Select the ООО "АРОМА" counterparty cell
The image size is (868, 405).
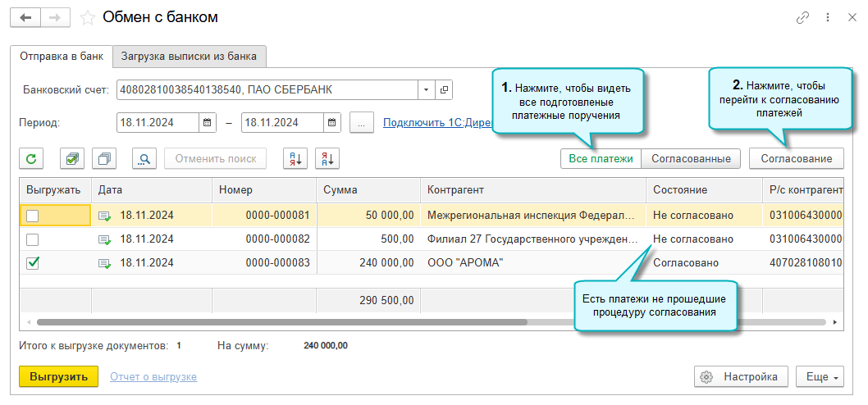pyautogui.click(x=533, y=263)
